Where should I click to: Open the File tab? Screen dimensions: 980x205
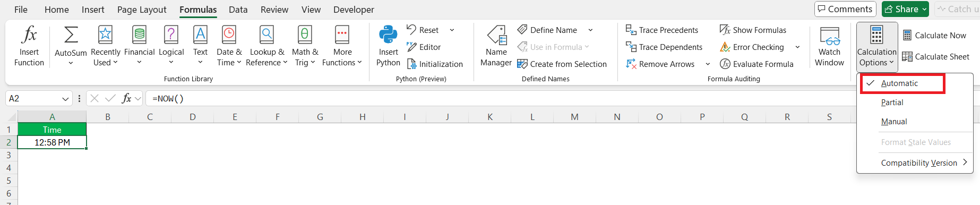point(21,10)
